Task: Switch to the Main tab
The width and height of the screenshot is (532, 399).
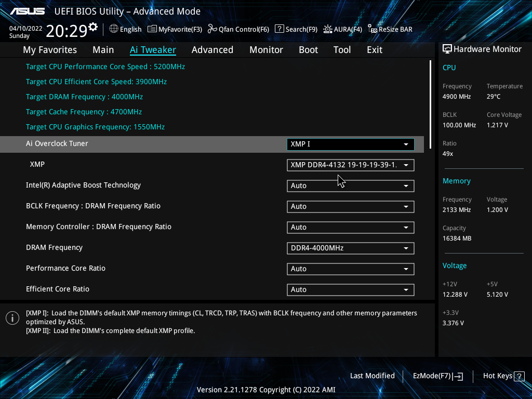Action: click(x=103, y=50)
